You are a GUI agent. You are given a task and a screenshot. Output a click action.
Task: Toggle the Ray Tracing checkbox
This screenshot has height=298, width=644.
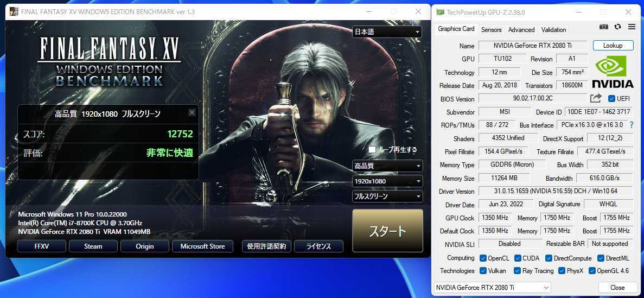[x=518, y=270]
